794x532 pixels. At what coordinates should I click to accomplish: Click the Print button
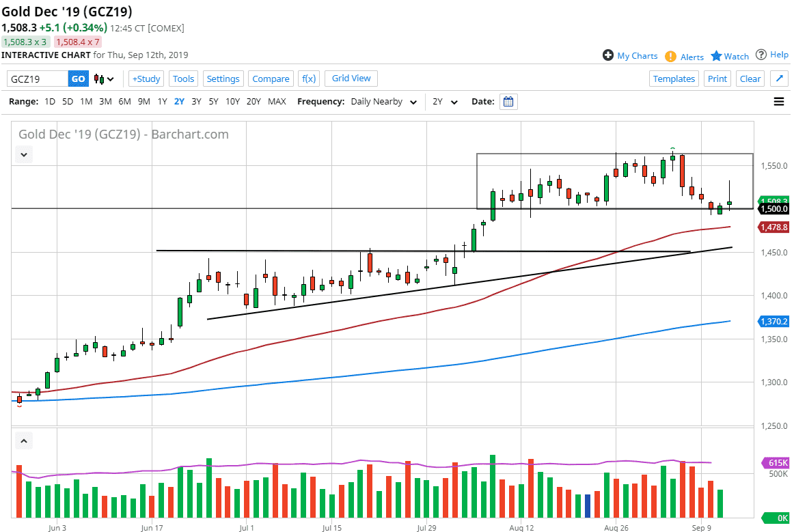717,79
